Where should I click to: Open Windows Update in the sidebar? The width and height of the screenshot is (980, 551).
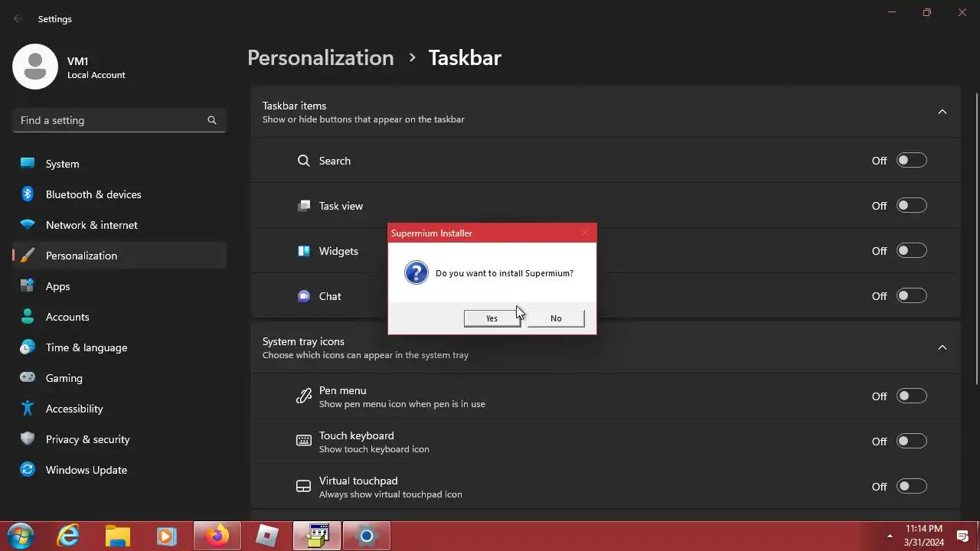tap(119, 470)
